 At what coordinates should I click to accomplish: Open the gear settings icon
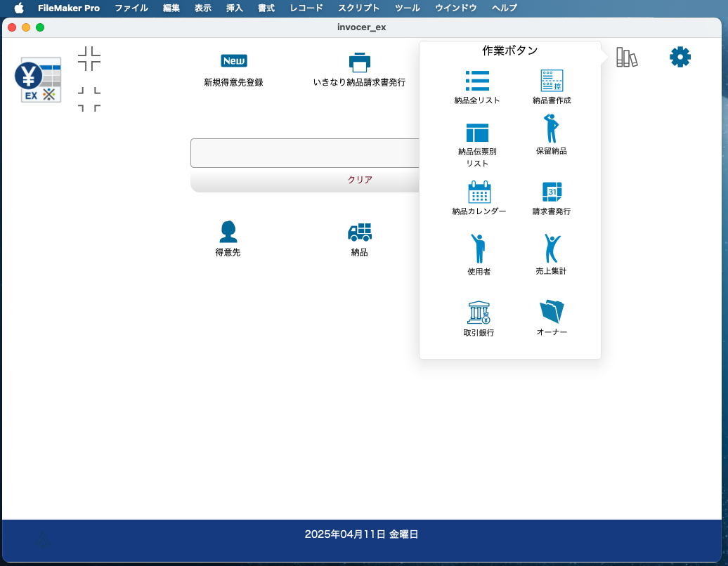click(680, 57)
